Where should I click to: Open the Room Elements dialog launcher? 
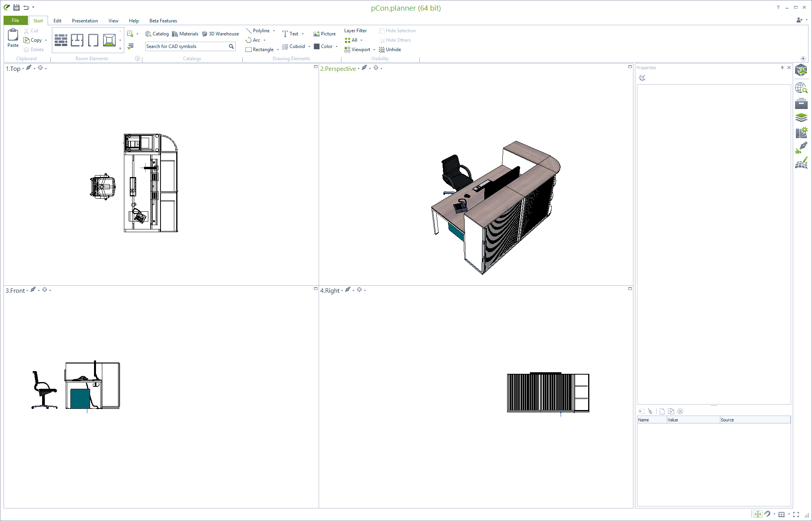pyautogui.click(x=137, y=59)
